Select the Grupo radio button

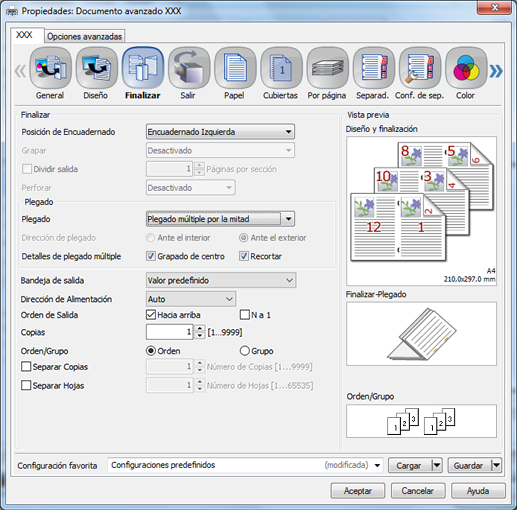(x=245, y=351)
